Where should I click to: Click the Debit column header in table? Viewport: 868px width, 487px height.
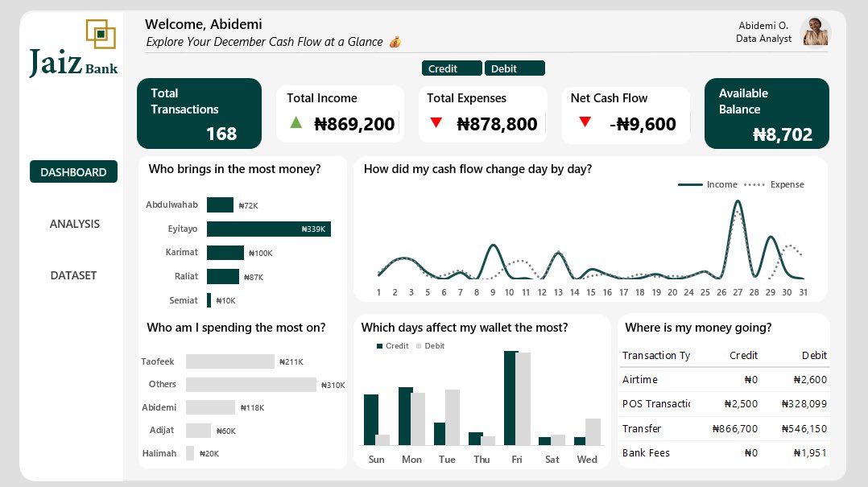coord(814,355)
